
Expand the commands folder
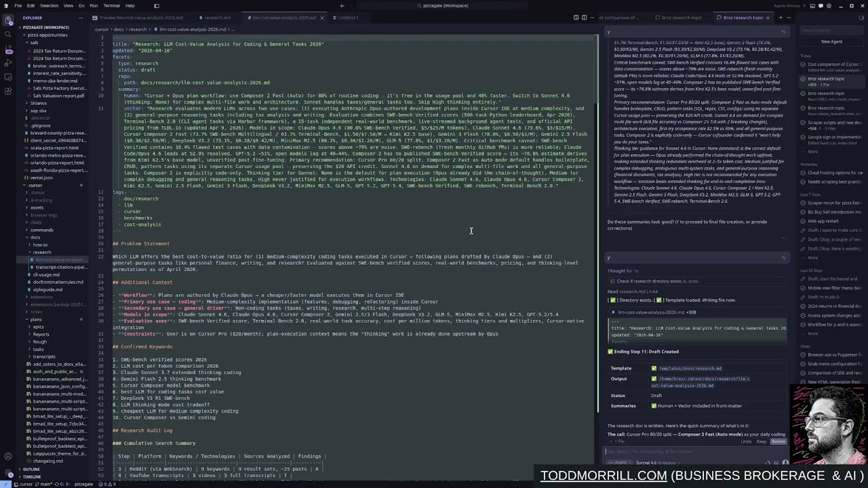41,230
